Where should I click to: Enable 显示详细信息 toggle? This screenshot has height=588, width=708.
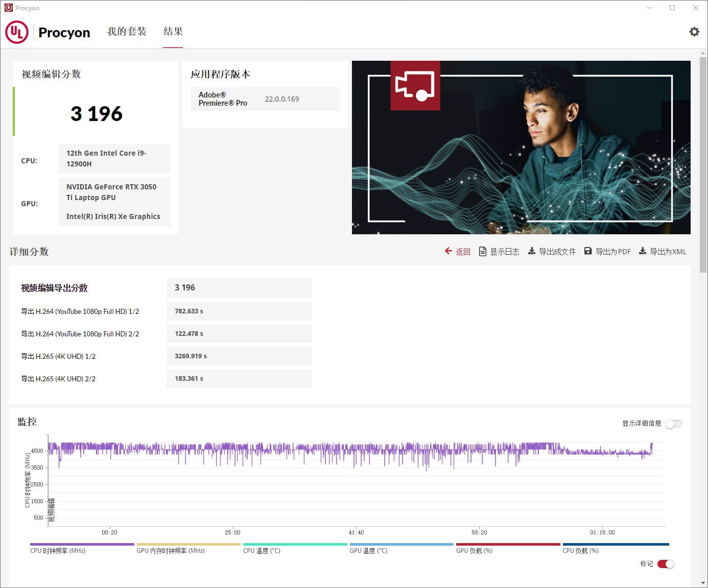(x=673, y=424)
